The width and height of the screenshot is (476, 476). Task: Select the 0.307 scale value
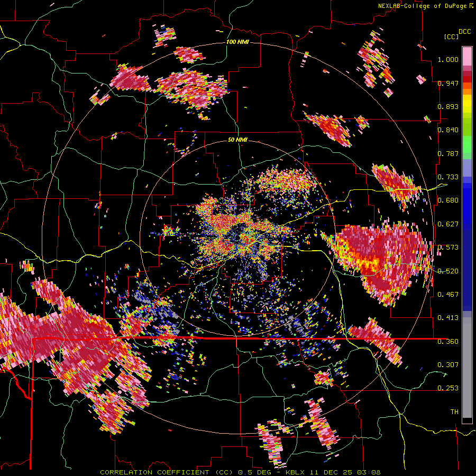point(448,364)
